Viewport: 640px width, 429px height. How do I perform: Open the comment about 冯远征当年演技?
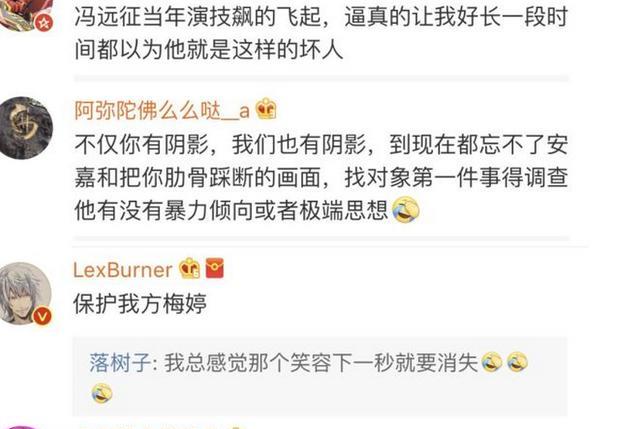(321, 33)
